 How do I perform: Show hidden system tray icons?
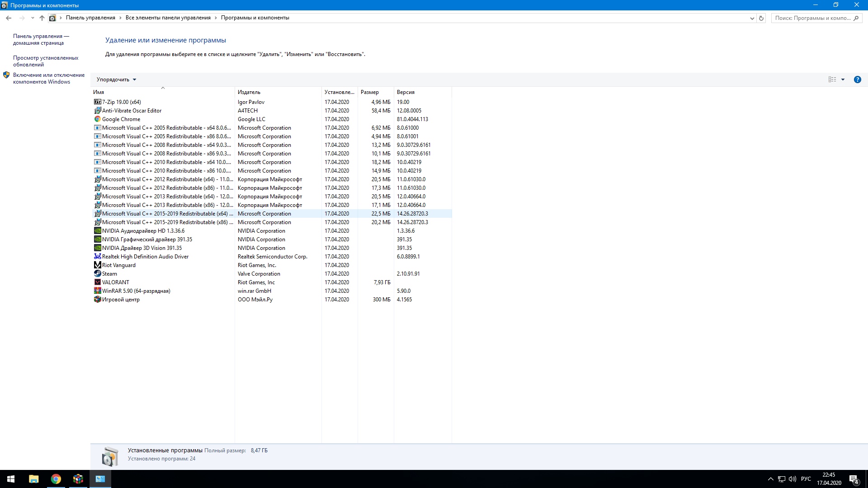770,479
